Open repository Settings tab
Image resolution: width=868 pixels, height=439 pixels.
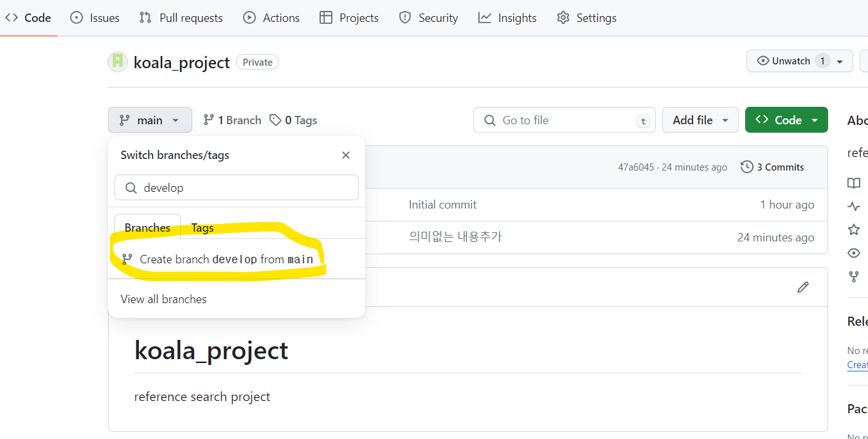(x=586, y=18)
